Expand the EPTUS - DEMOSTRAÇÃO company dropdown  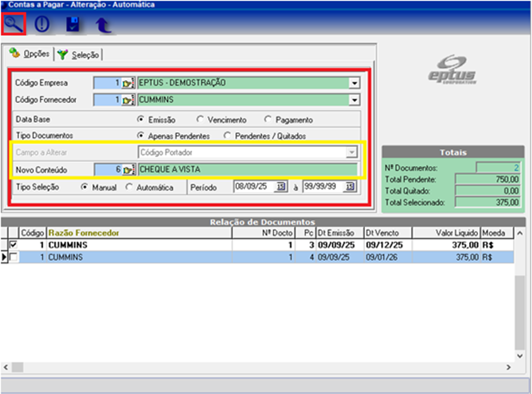point(354,83)
